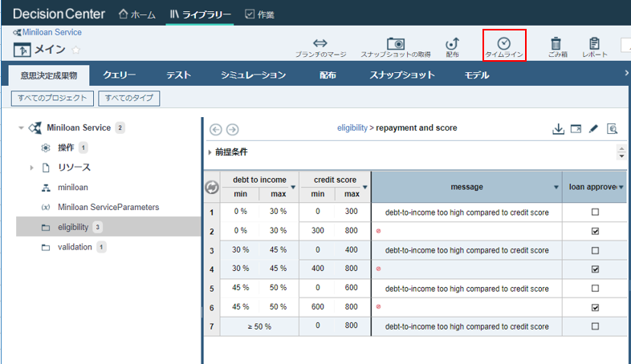Favorite the メイン branch with the star
Image resolution: width=631 pixels, height=364 pixels.
click(75, 50)
